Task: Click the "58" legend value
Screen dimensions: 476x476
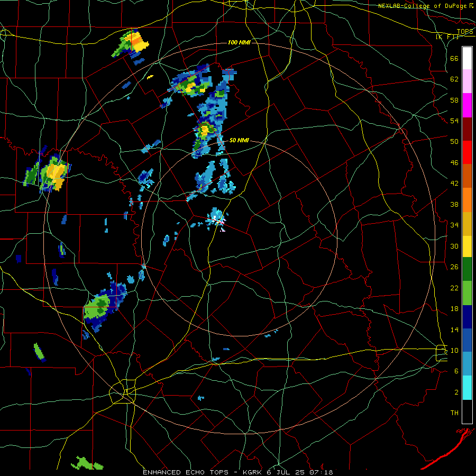Action: 454,100
